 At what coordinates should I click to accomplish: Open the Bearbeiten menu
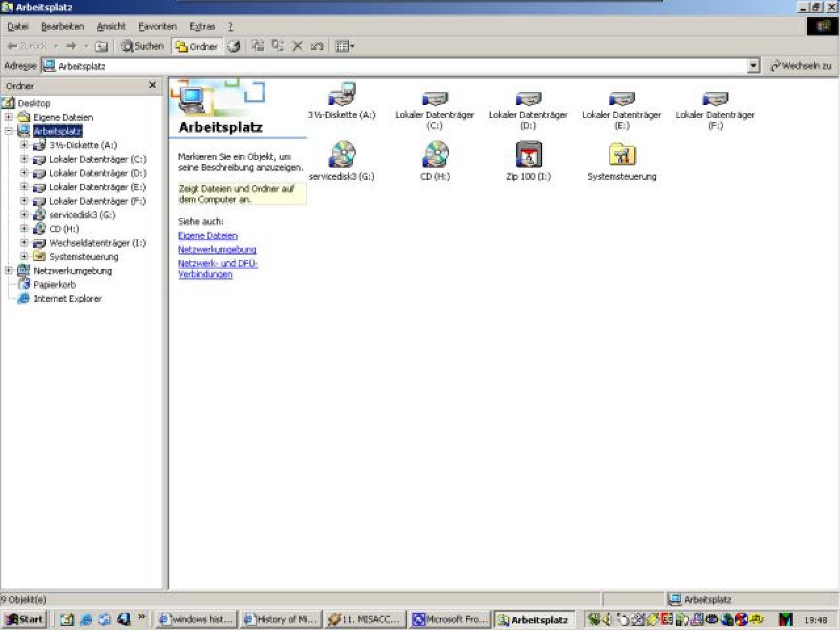pos(62,26)
